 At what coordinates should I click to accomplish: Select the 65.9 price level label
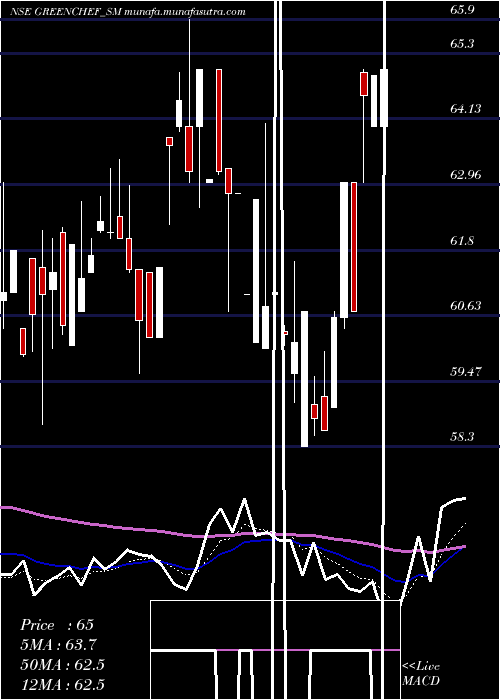click(x=462, y=10)
